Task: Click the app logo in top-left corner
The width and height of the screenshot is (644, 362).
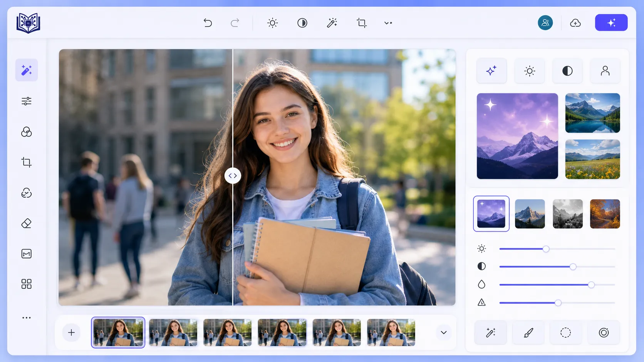Action: point(28,23)
